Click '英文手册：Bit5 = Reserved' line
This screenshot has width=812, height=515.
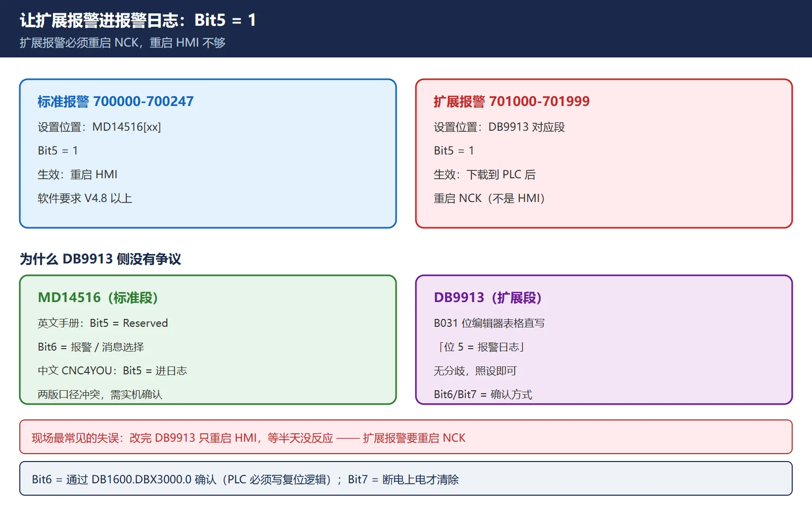(x=102, y=323)
